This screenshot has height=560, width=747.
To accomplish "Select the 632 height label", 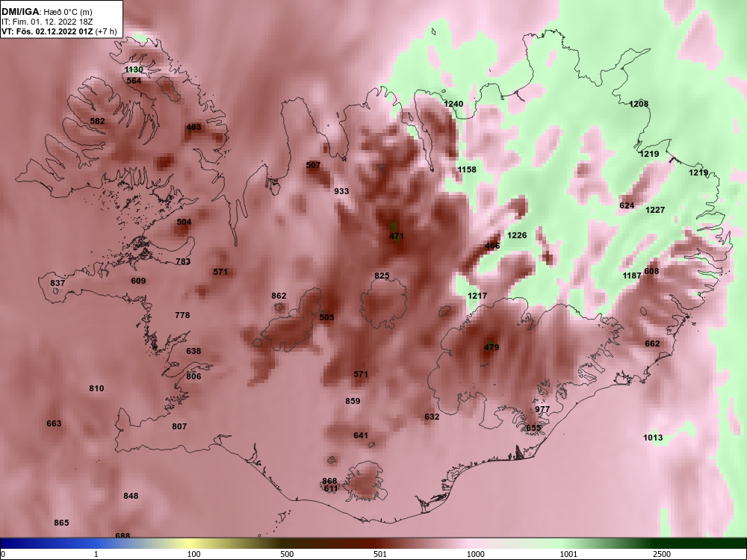I will 432,417.
